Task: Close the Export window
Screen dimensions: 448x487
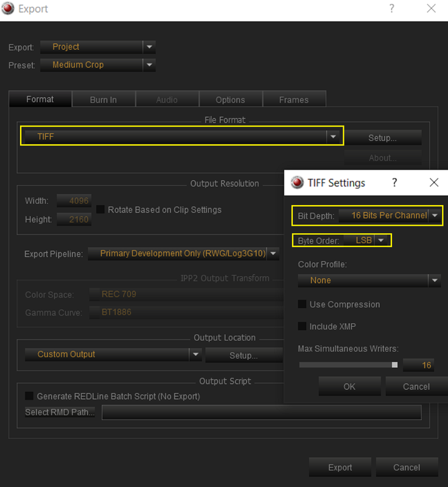Action: 431,9
